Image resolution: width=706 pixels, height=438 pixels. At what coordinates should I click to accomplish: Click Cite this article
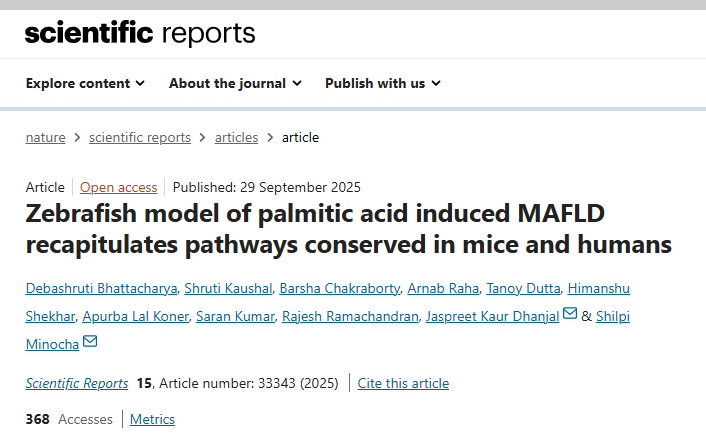[x=403, y=383]
